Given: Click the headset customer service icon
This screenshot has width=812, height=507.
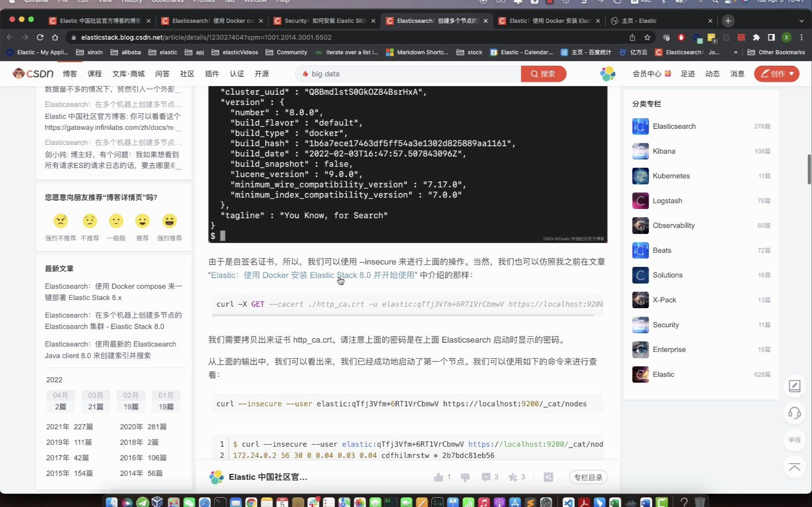Looking at the screenshot, I should pyautogui.click(x=794, y=413).
